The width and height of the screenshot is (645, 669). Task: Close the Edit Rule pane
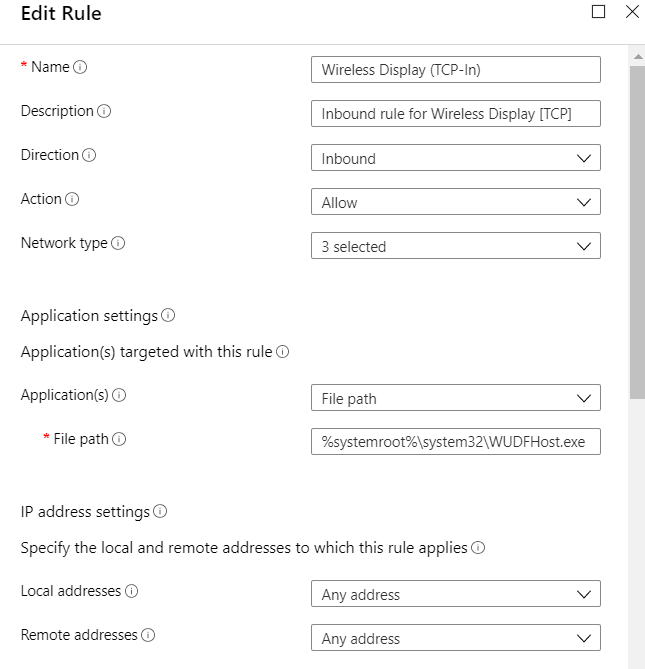(x=632, y=12)
